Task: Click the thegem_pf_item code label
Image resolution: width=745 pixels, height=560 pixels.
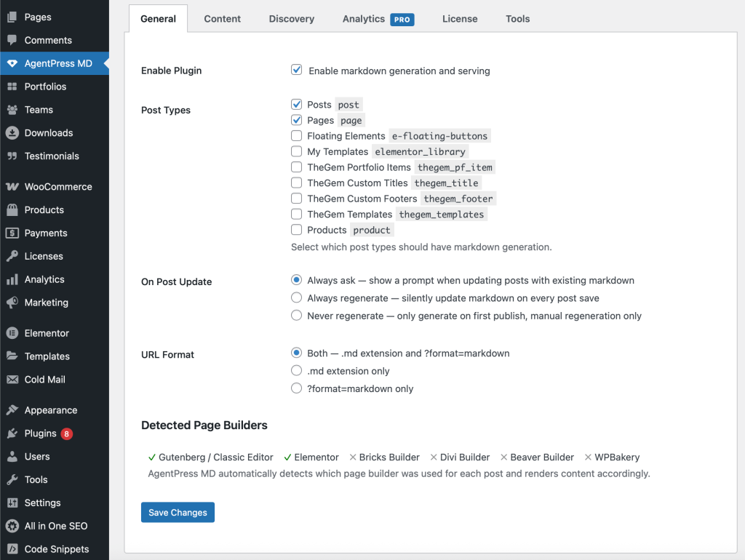Action: point(455,167)
